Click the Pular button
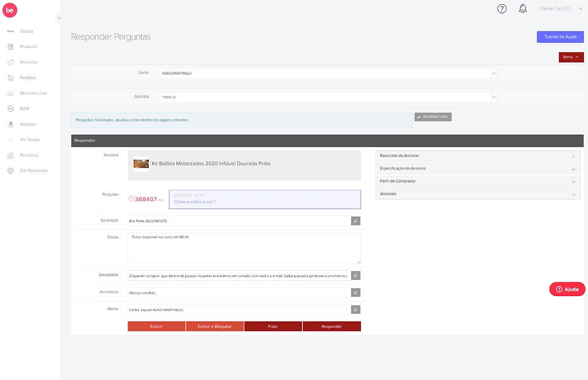This screenshot has height=380, width=588. (x=273, y=326)
